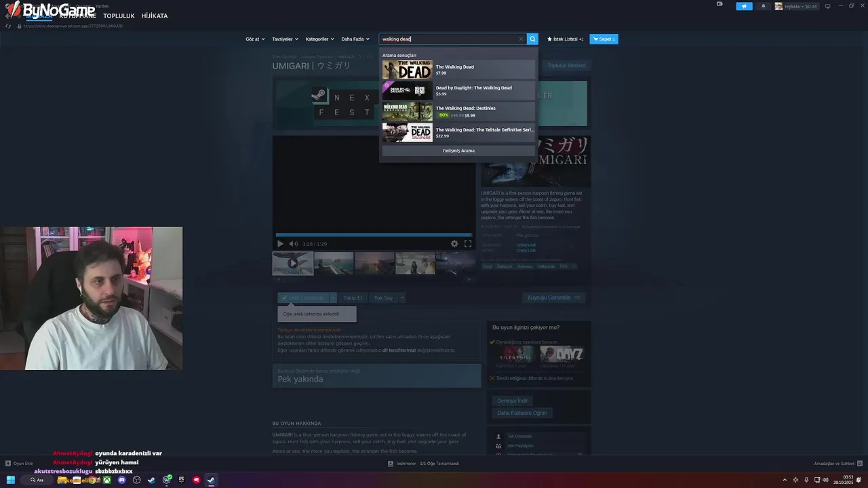The image size is (868, 488).
Task: Select the first video thumbnail with play icon
Action: coord(293,264)
